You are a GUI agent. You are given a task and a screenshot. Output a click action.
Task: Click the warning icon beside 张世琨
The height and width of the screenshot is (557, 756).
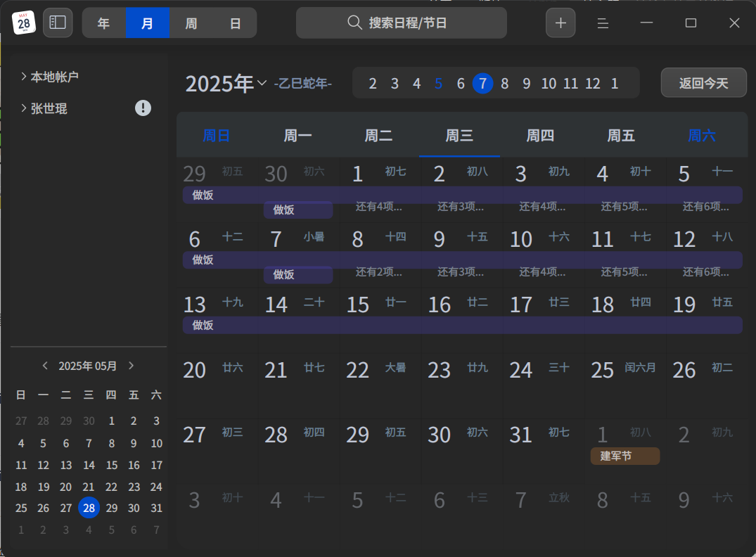tap(143, 108)
